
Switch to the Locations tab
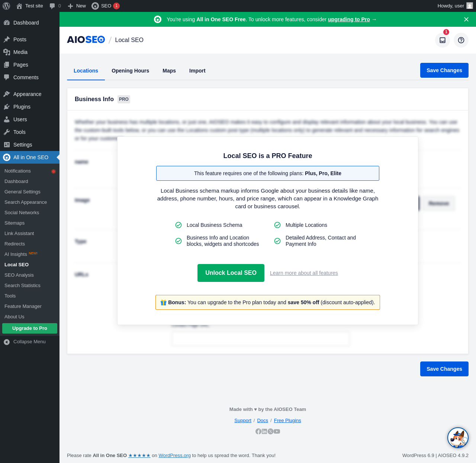tap(86, 71)
